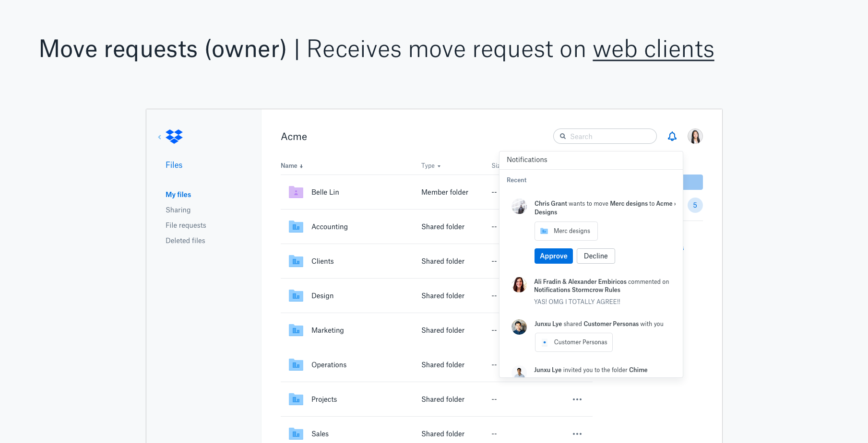Open the Projects row overflow menu
This screenshot has width=868, height=443.
(577, 399)
